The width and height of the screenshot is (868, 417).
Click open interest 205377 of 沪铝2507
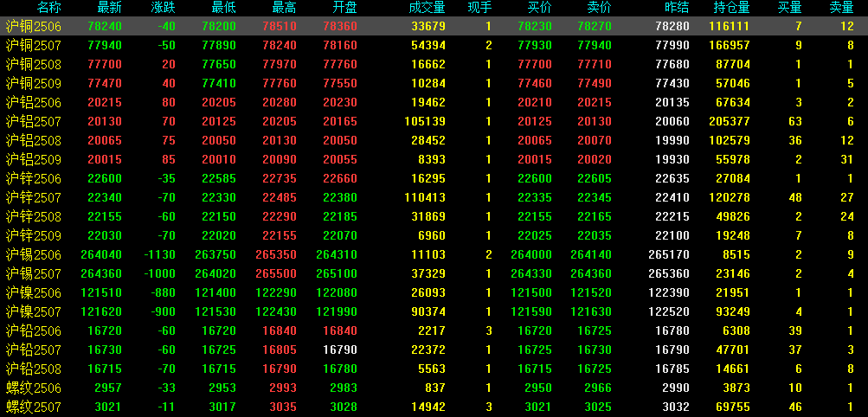(x=730, y=121)
